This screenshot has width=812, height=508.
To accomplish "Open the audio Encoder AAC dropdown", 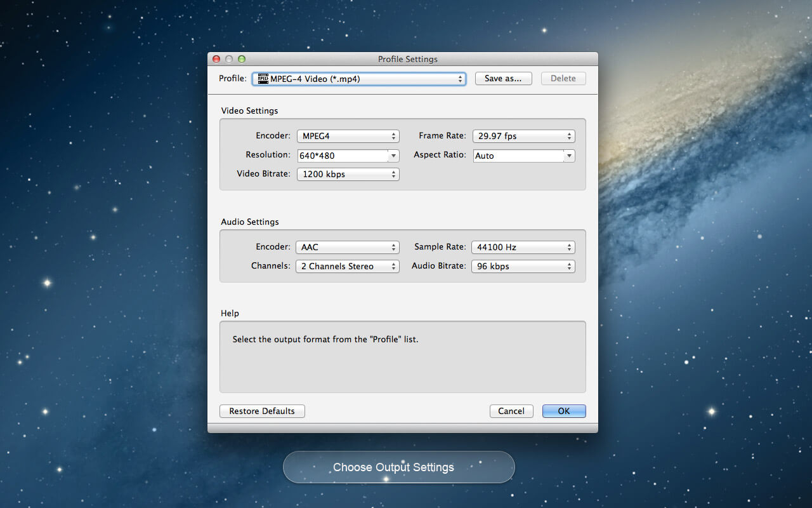I will point(347,247).
